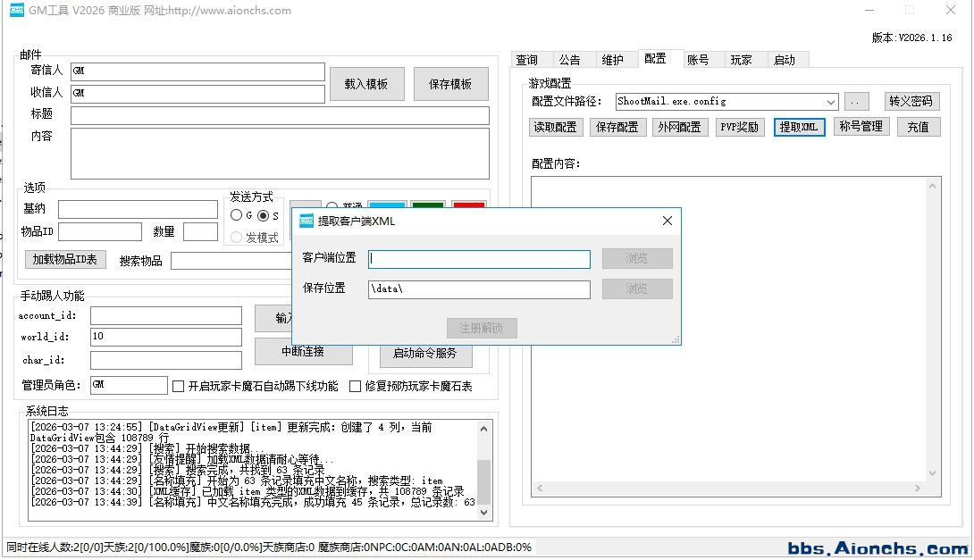
Task: Click the '..' browse button beside config path
Action: (856, 102)
